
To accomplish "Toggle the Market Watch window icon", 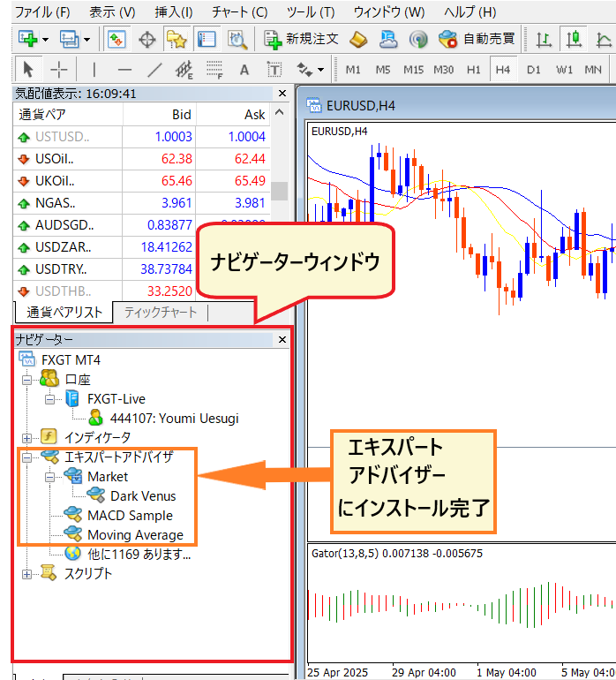I will click(x=116, y=40).
